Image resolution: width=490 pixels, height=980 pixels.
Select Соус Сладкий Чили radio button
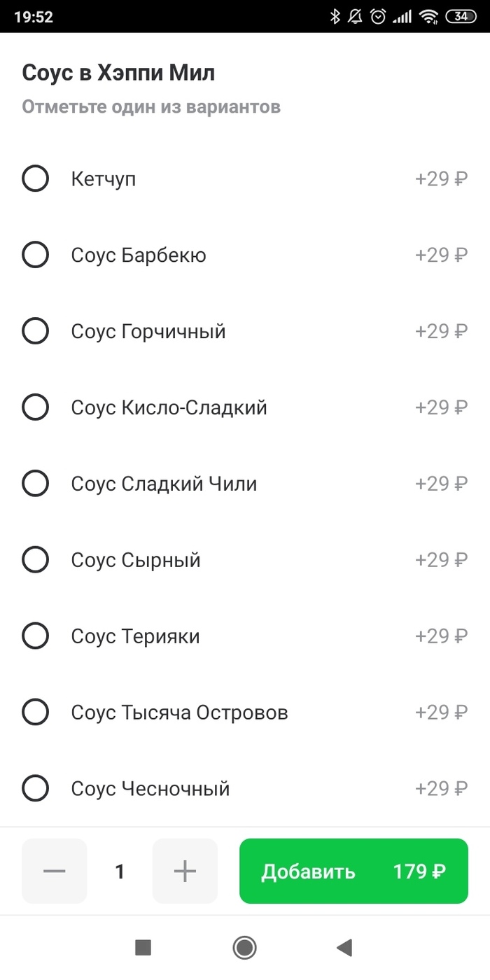point(35,484)
